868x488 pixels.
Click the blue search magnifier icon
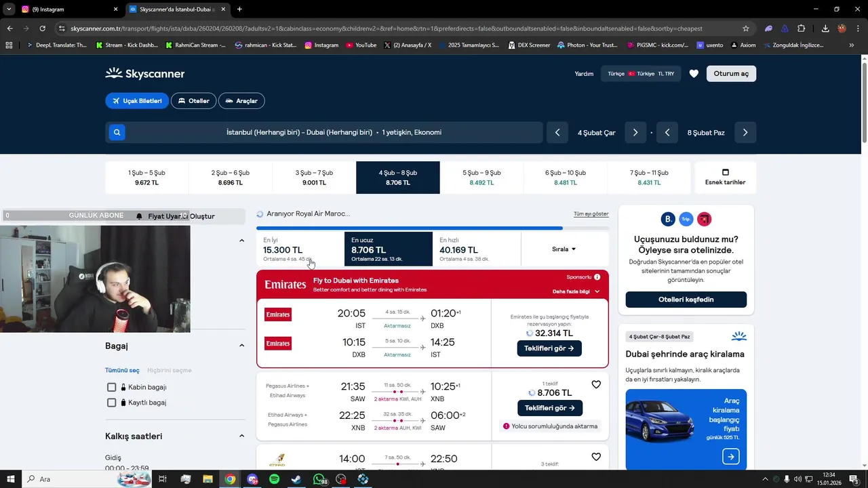(117, 132)
